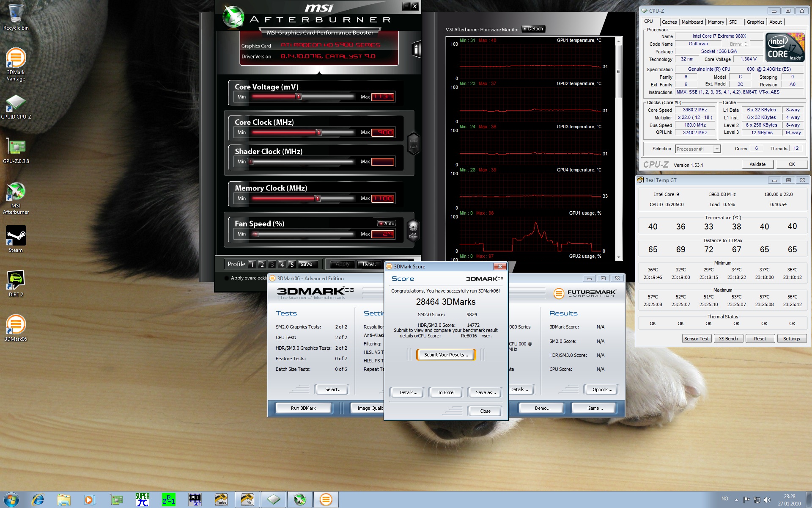Screen dimensions: 812x508
Task: Open Windows Media Player taskbar icon
Action: 89,500
